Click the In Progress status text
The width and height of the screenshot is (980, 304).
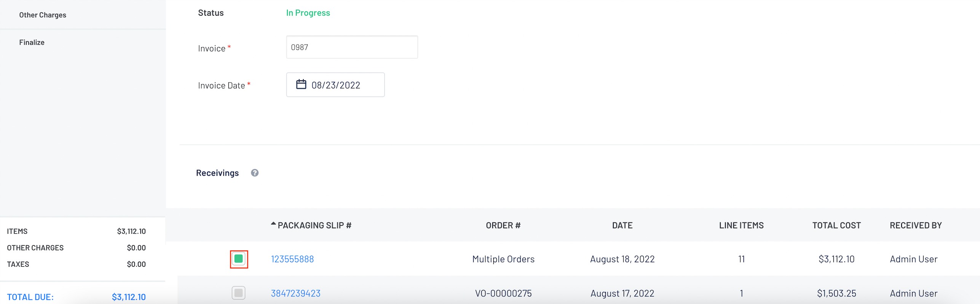pos(308,13)
